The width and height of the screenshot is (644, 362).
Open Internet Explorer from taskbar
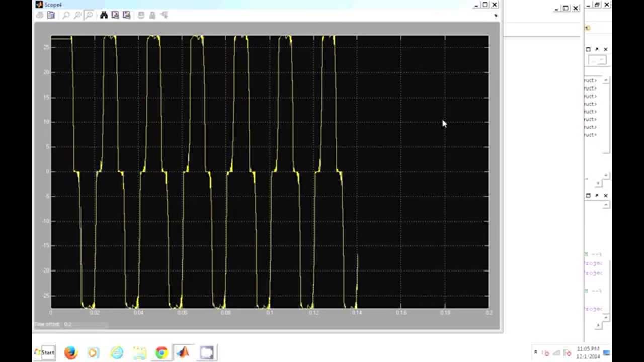(116, 352)
